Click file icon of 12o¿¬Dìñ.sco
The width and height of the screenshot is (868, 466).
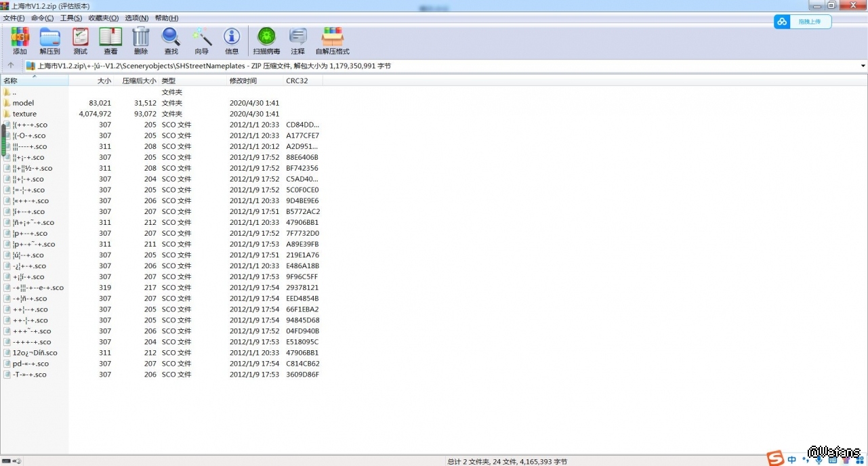pyautogui.click(x=7, y=352)
